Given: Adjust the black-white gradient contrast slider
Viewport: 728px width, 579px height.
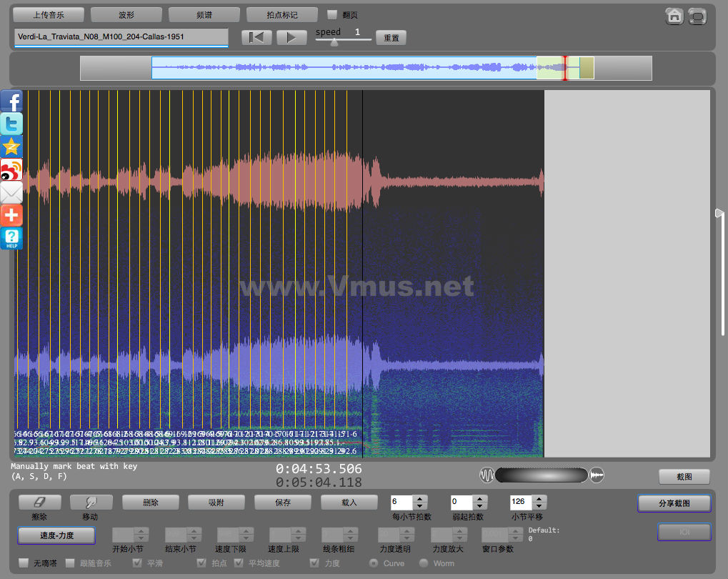Looking at the screenshot, I should (x=542, y=475).
